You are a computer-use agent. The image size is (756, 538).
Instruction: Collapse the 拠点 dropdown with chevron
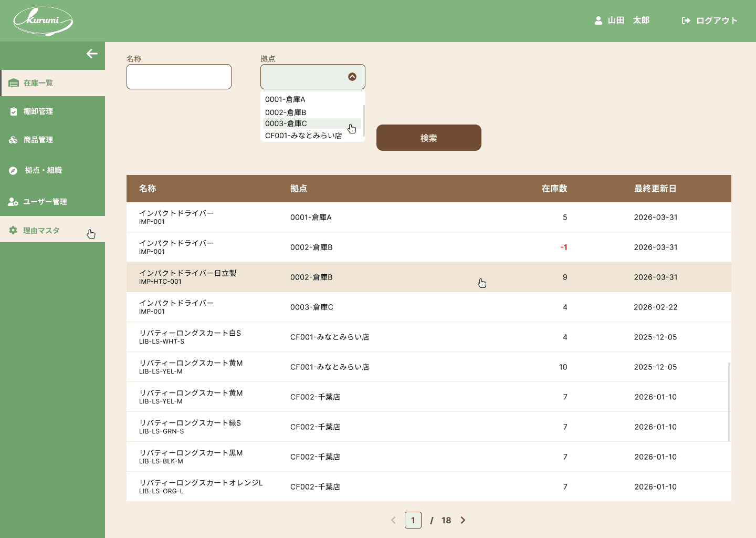[x=352, y=77]
